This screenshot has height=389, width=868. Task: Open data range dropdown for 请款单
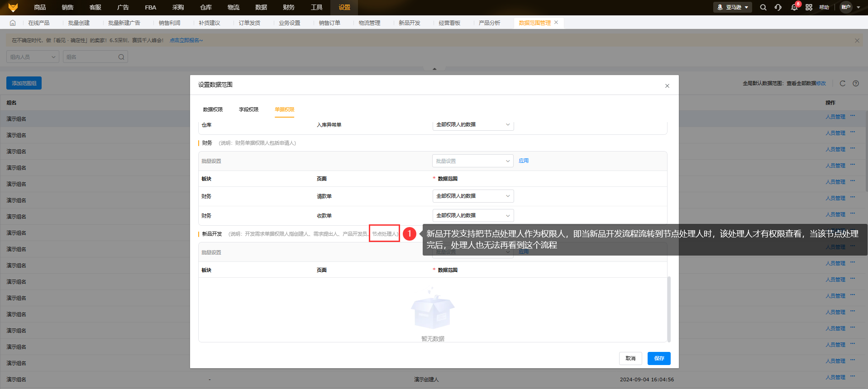coord(473,196)
